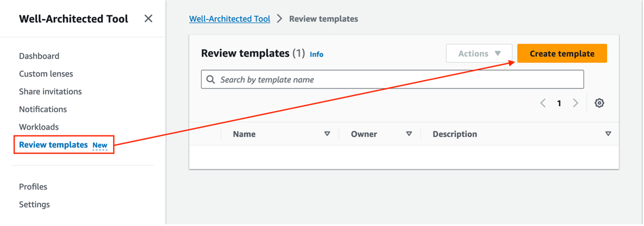Close the Well-Architected Tool sidebar
Image resolution: width=644 pixels, height=226 pixels.
tap(148, 19)
